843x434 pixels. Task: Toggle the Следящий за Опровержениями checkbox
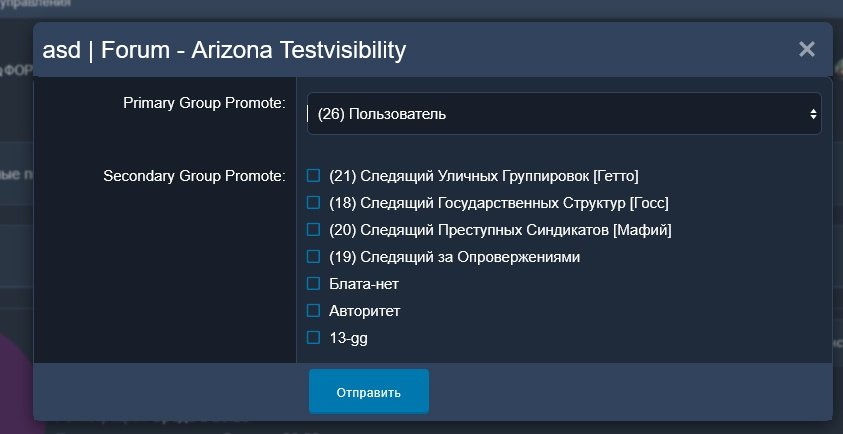313,257
